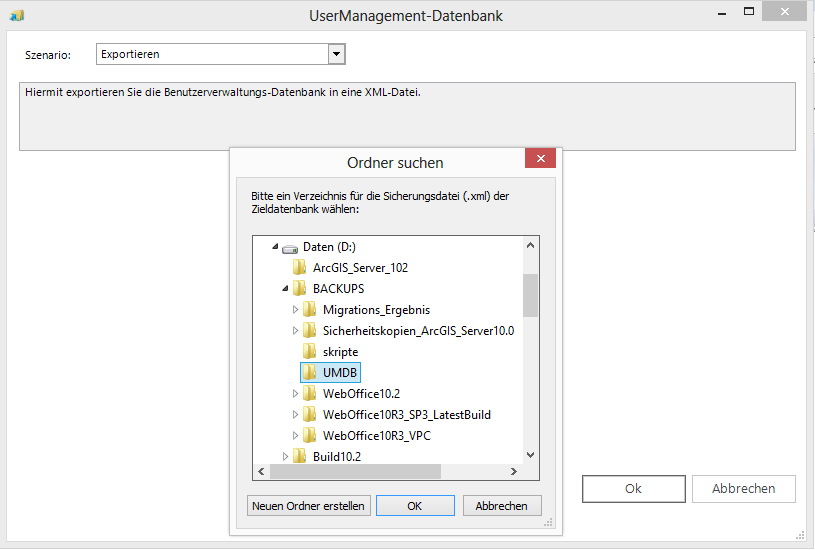Open the Szenario dropdown arrow
This screenshot has width=815, height=550.
point(336,54)
